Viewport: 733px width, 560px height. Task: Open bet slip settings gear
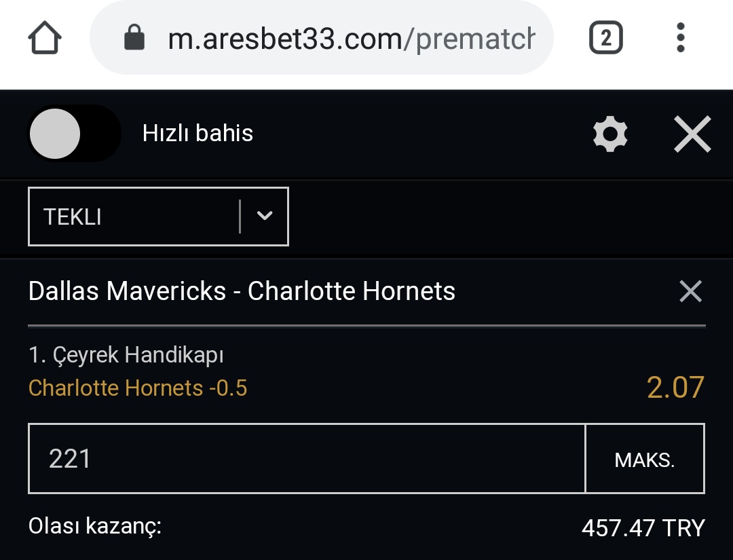click(x=610, y=134)
